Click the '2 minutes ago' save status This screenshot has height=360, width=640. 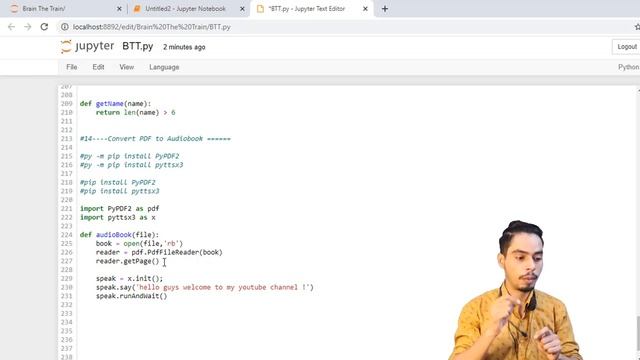pos(184,47)
